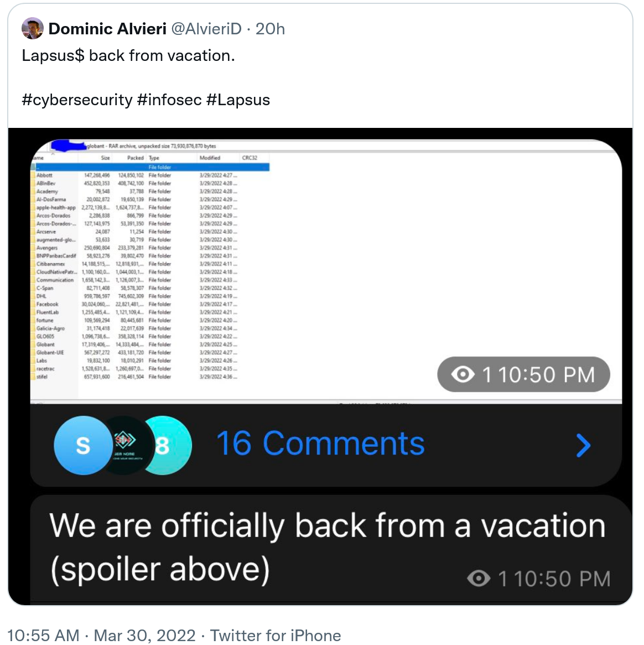Click the blue S commenter avatar
Screen dimensions: 644x645
[82, 445]
